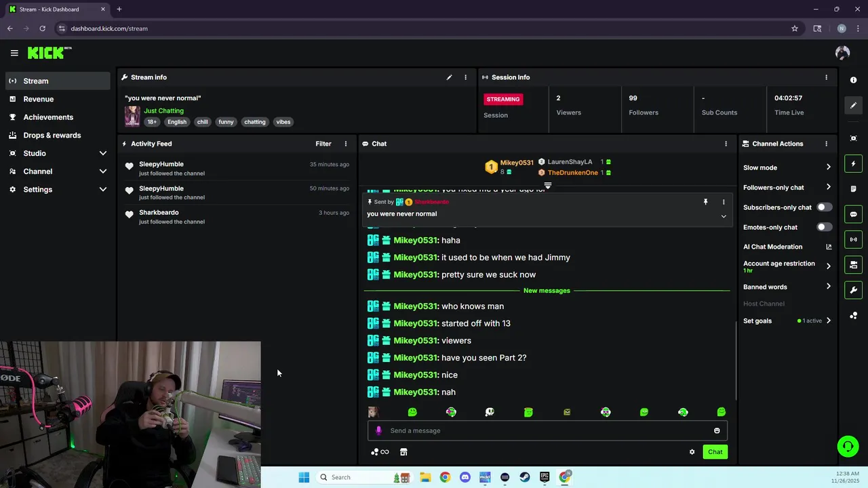Go to Stream in sidebar
This screenshot has width=868, height=488.
tap(58, 81)
